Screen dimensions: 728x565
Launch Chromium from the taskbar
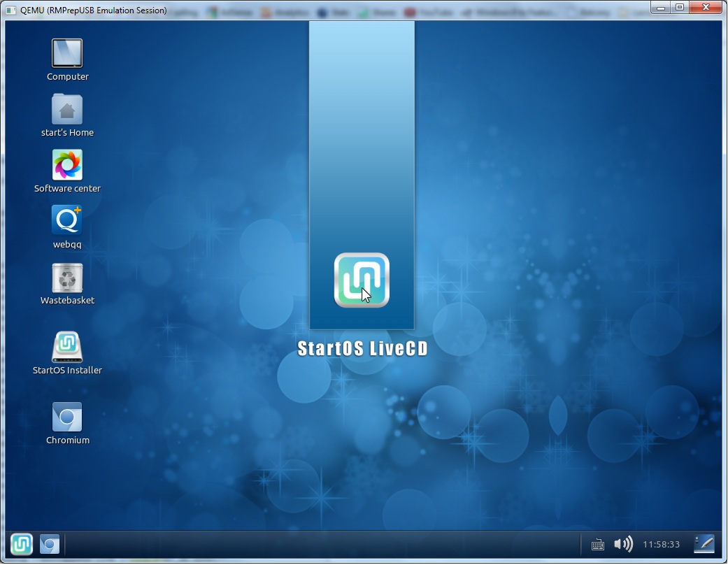point(50,544)
